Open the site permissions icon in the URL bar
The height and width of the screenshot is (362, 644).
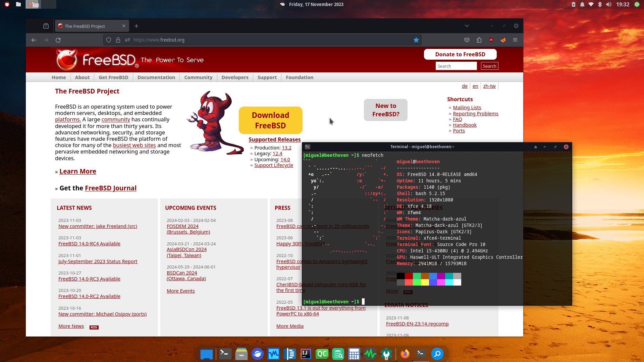pos(127,40)
